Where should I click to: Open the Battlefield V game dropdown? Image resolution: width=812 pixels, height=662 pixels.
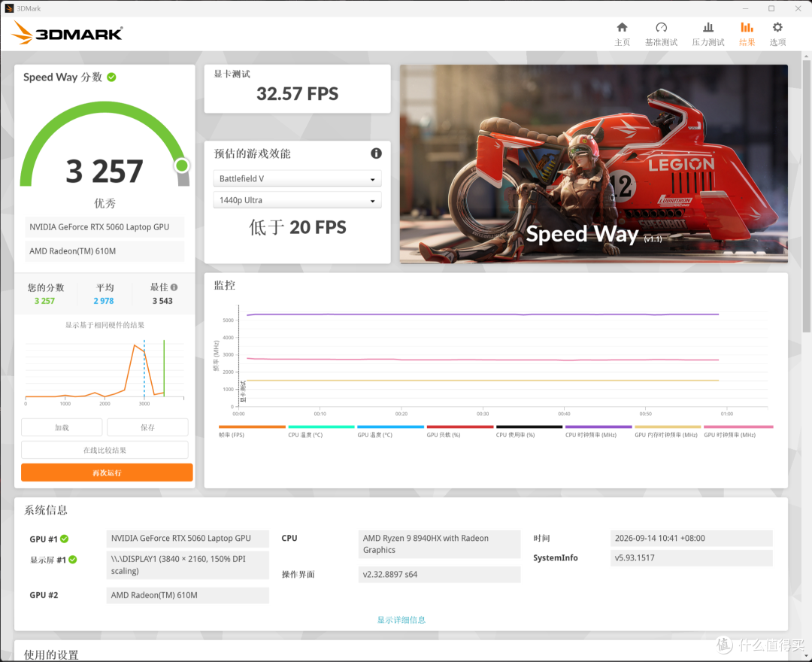pyautogui.click(x=297, y=179)
